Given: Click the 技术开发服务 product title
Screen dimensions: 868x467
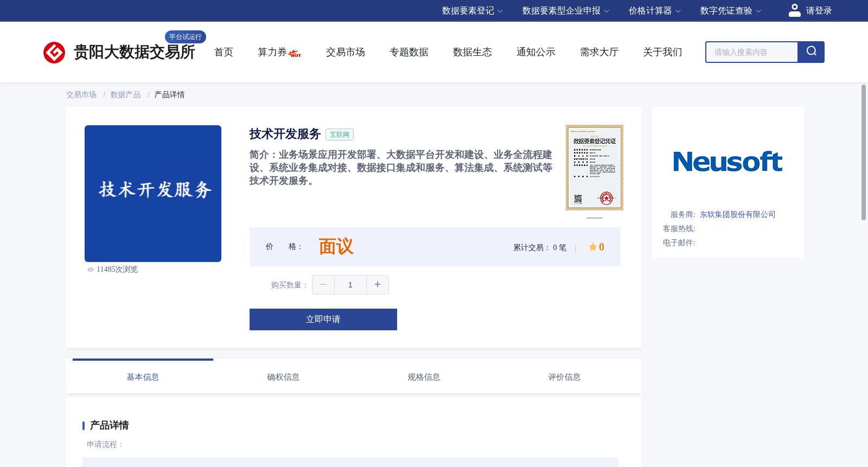Looking at the screenshot, I should [x=285, y=134].
